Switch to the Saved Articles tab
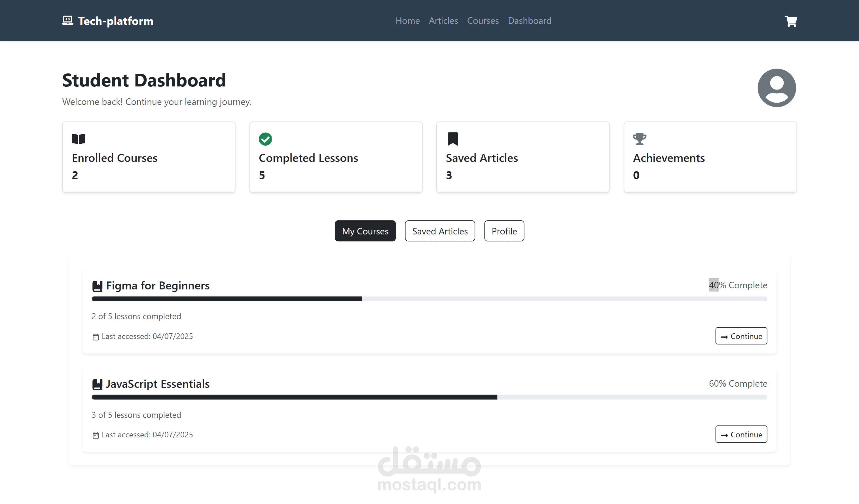The height and width of the screenshot is (504, 859). tap(440, 231)
